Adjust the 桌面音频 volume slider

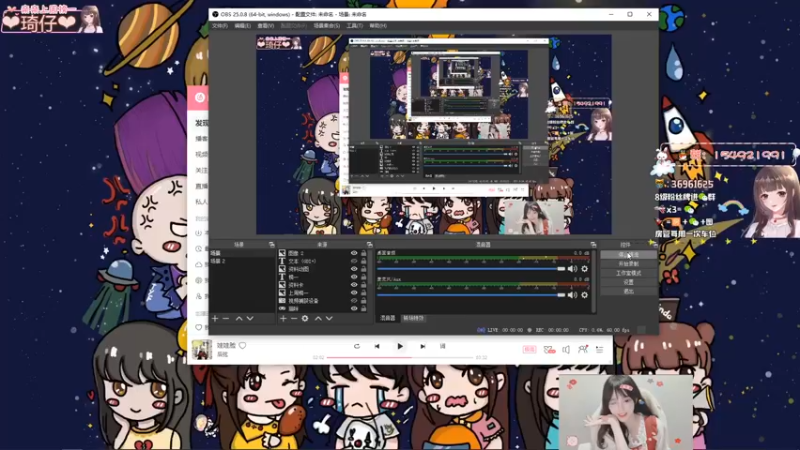tap(471, 269)
